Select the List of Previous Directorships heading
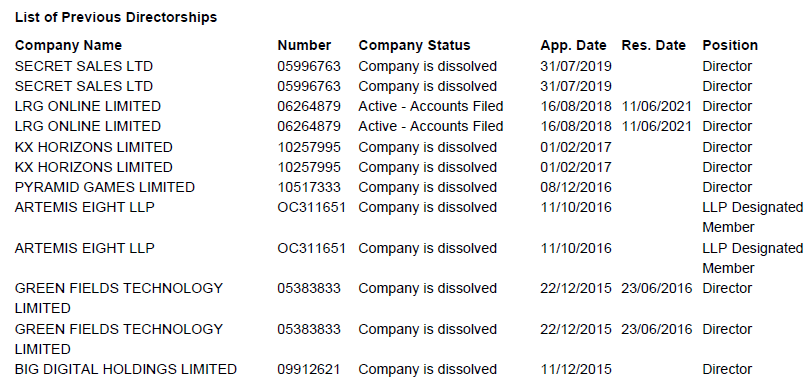The width and height of the screenshot is (810, 387). tap(116, 17)
